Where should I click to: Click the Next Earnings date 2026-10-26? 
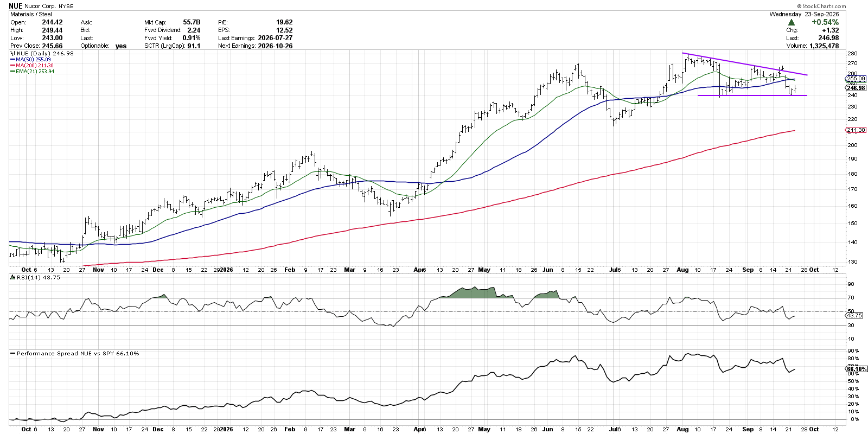pos(275,46)
